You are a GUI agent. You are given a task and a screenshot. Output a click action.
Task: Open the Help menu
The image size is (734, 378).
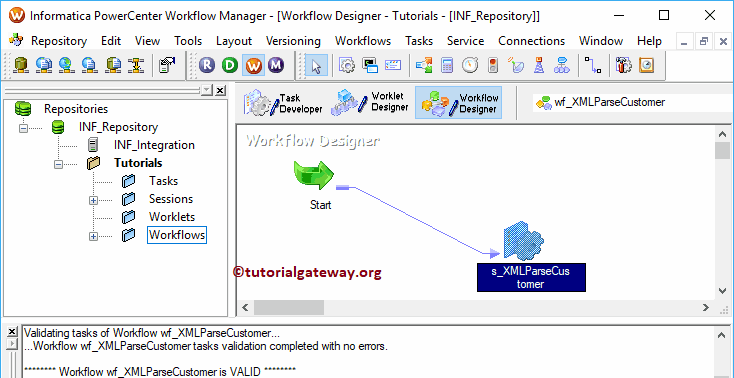(x=649, y=41)
